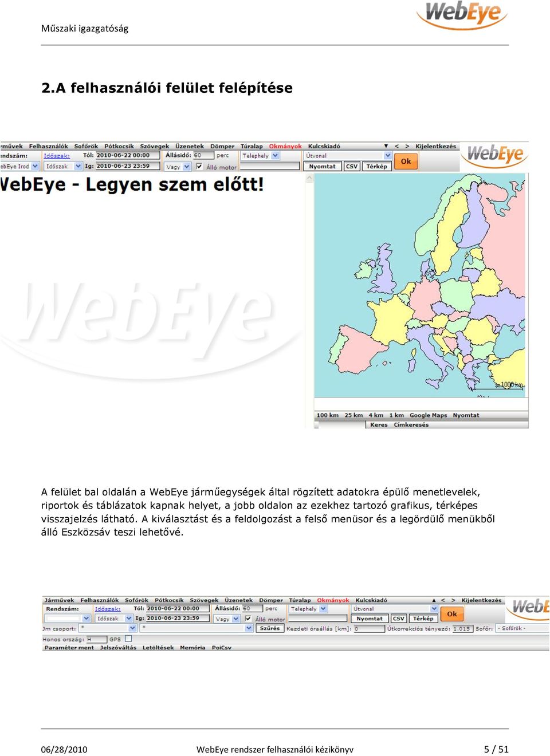The image size is (550, 756).
Task: Select '4 km' zoom below the map
Action: pyautogui.click(x=376, y=416)
